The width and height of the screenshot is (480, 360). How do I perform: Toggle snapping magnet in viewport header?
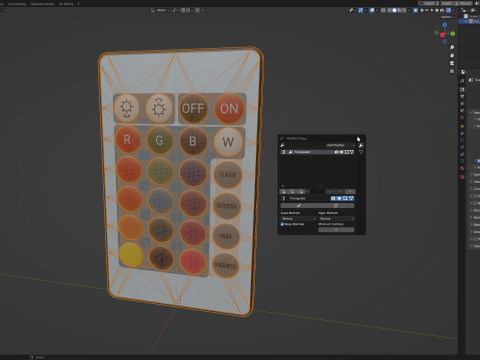pyautogui.click(x=183, y=10)
